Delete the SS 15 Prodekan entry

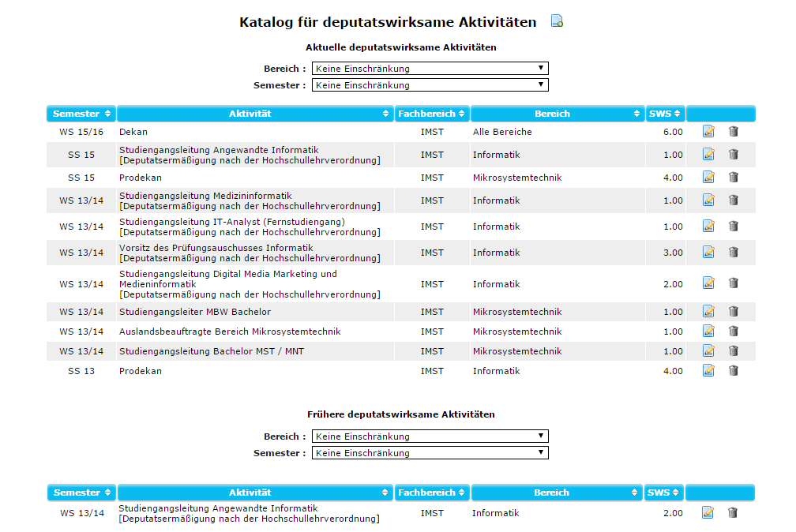click(x=734, y=177)
